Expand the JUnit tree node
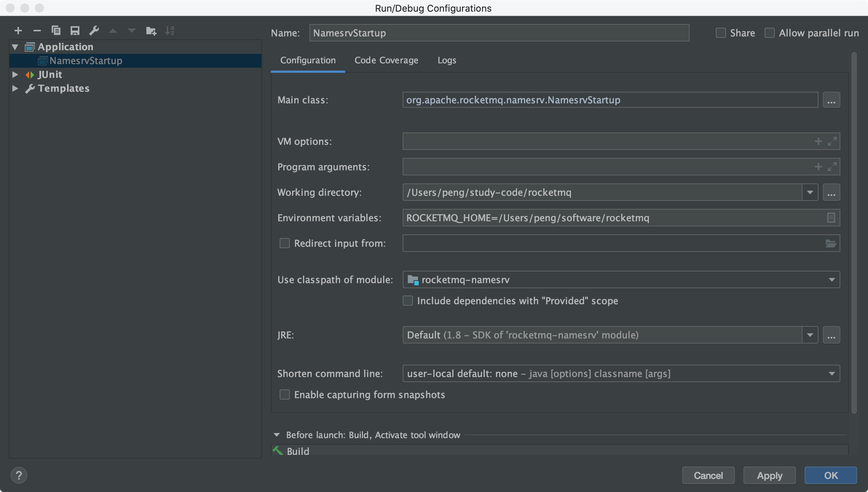 [x=15, y=75]
